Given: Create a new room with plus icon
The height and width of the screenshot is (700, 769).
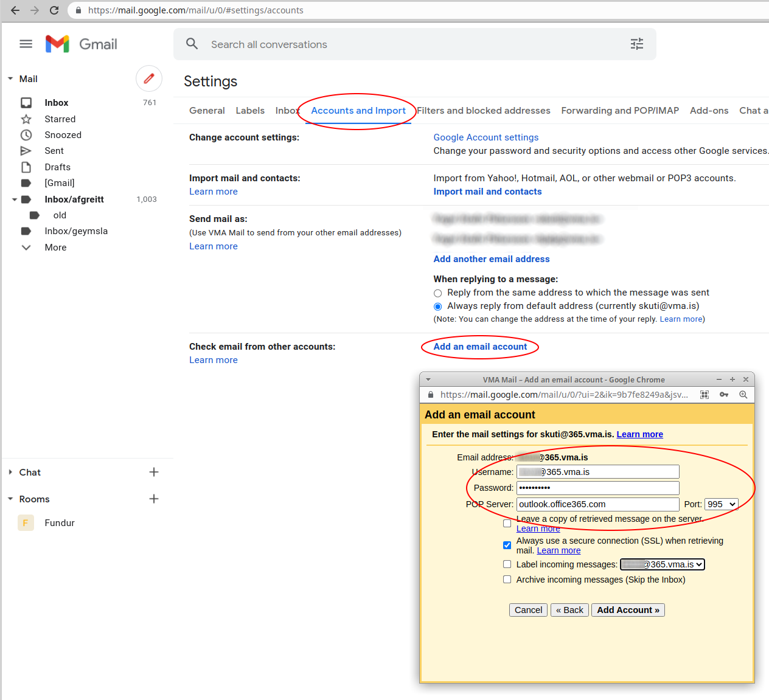Looking at the screenshot, I should (x=154, y=499).
